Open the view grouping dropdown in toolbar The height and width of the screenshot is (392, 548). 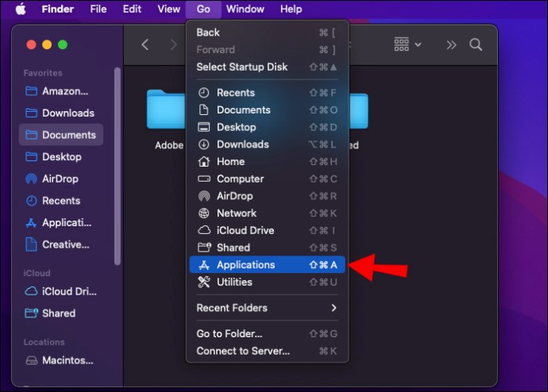coord(408,45)
